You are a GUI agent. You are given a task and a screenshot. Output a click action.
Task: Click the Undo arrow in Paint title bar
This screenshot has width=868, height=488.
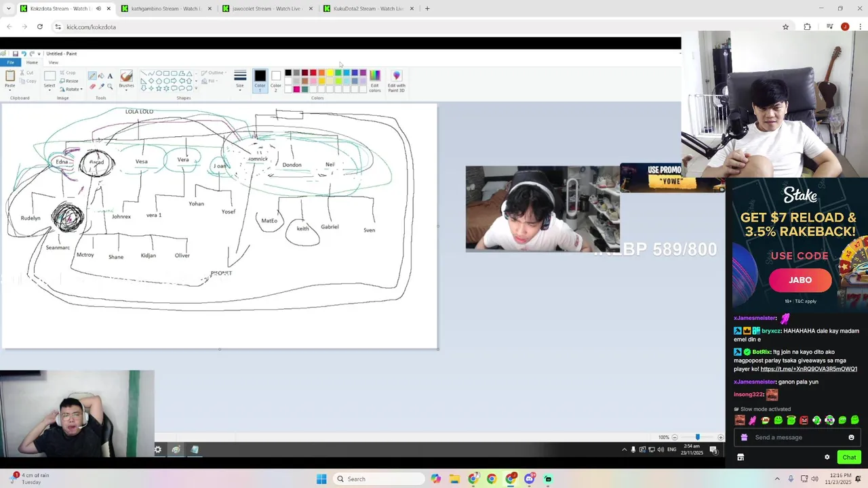pyautogui.click(x=24, y=54)
